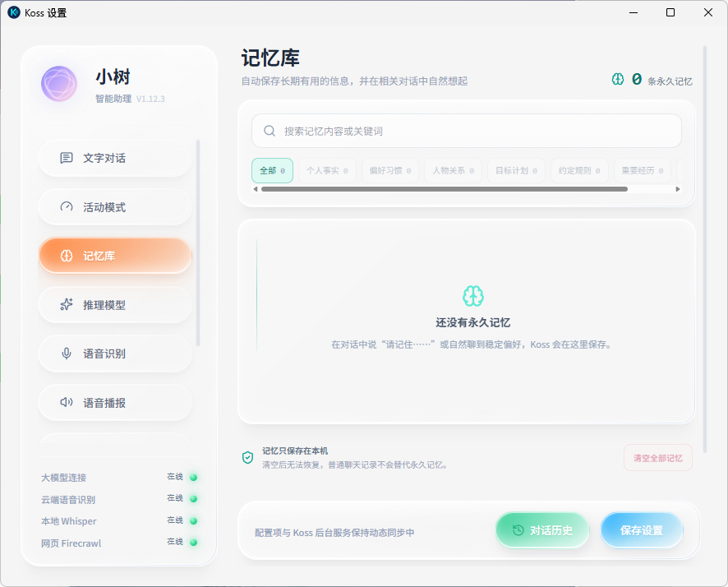The image size is (728, 587).
Task: Focus the 搜索记忆内容或关键词 search field
Action: point(467,131)
